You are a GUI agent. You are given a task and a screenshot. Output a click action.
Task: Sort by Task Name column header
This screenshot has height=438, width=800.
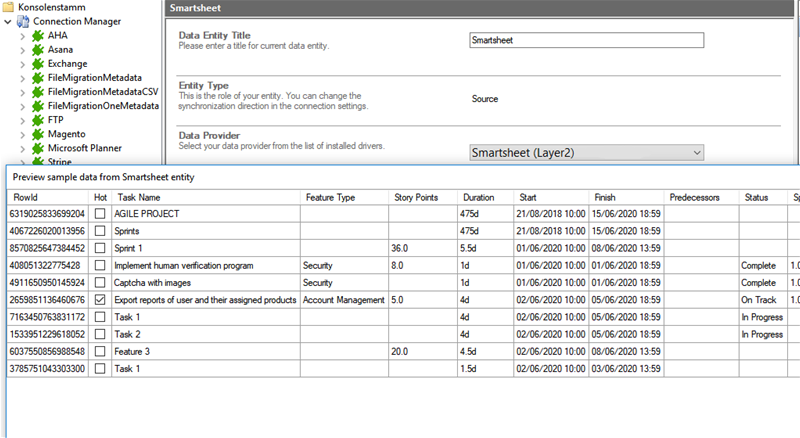205,197
